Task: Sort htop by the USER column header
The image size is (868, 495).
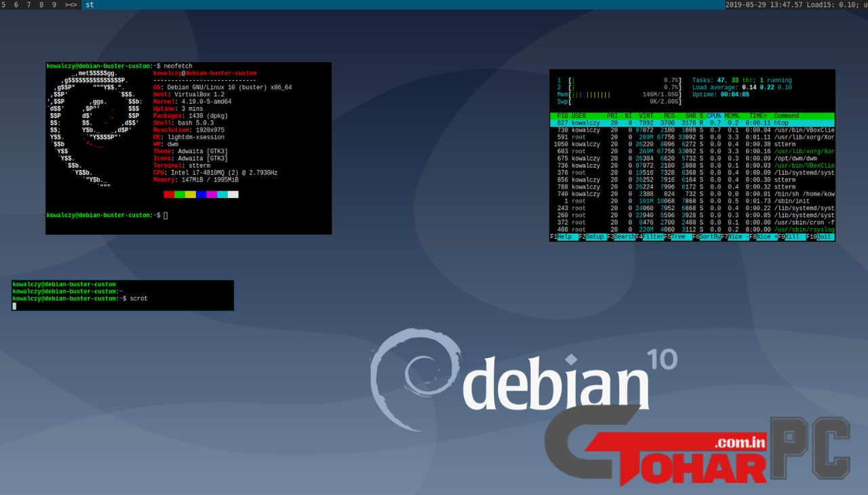Action: click(578, 116)
